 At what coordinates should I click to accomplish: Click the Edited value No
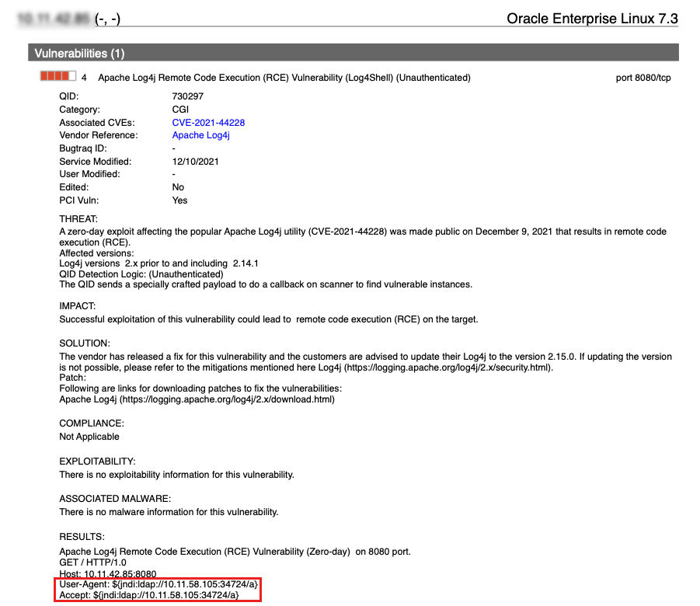click(178, 187)
